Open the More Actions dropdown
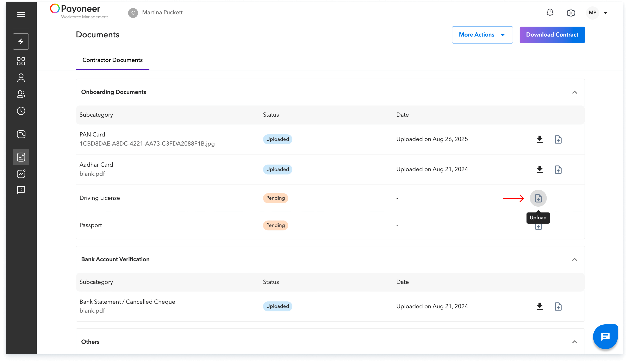 tap(482, 35)
